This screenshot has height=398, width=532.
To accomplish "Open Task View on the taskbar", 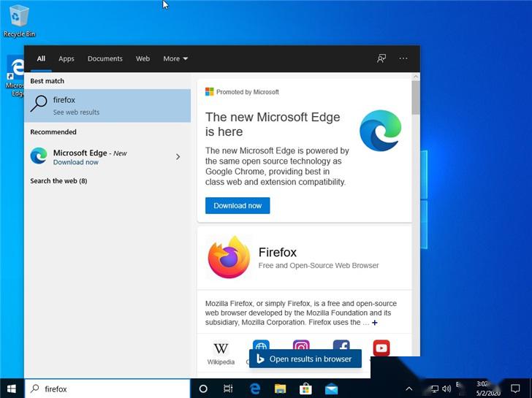I will tap(228, 389).
